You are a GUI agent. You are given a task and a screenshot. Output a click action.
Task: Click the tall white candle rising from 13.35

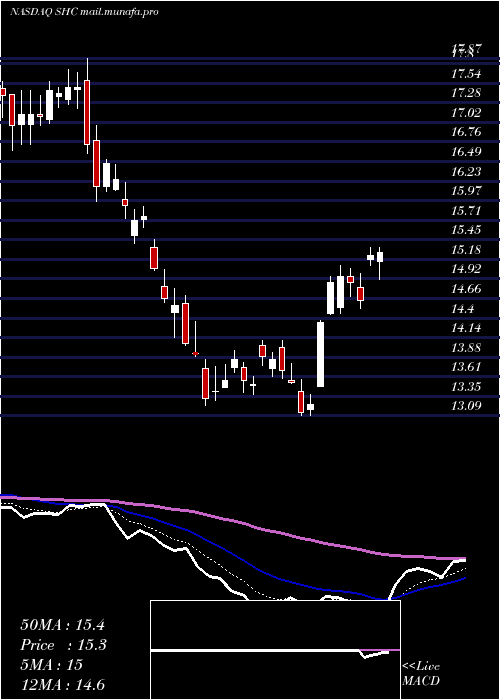pyautogui.click(x=321, y=354)
